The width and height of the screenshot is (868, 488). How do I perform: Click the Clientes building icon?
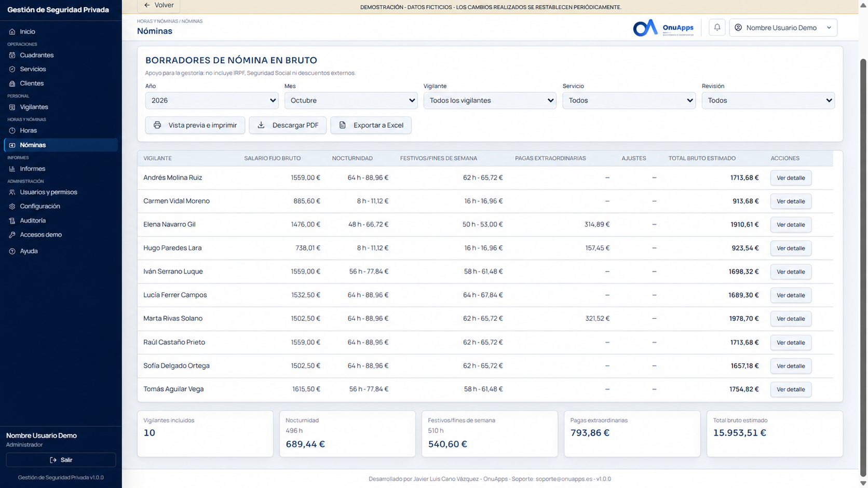[12, 83]
